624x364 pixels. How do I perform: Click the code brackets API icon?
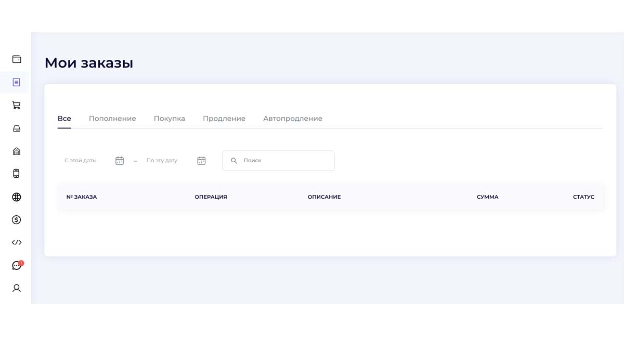17,242
